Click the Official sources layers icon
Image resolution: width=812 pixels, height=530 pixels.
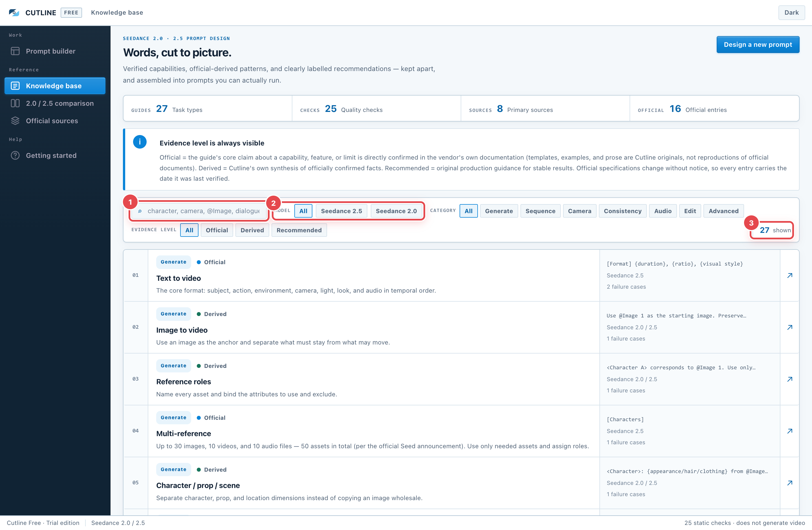15,121
